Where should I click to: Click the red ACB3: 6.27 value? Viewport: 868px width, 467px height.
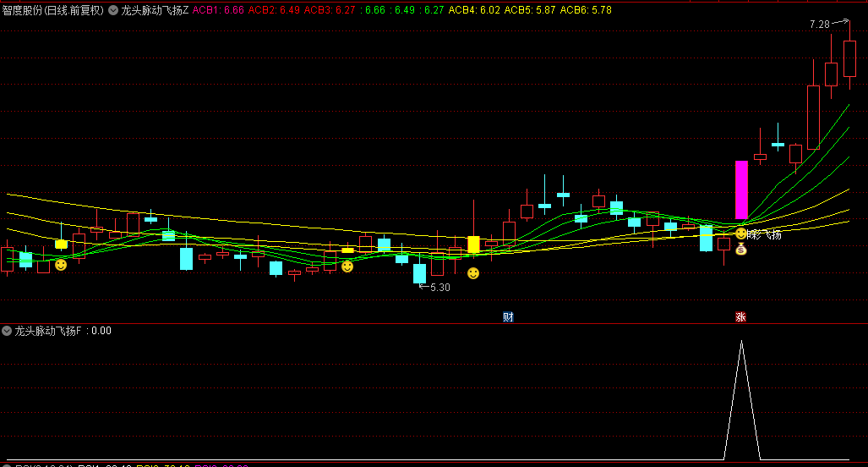coord(330,10)
